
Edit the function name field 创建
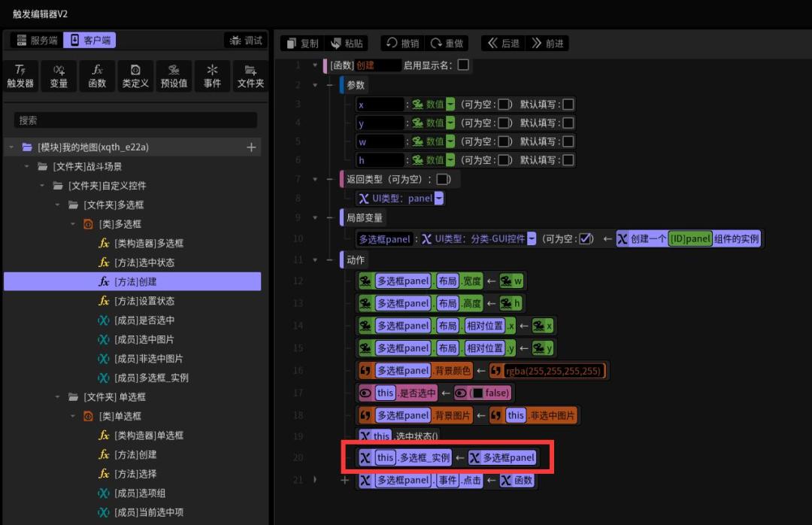click(x=377, y=65)
